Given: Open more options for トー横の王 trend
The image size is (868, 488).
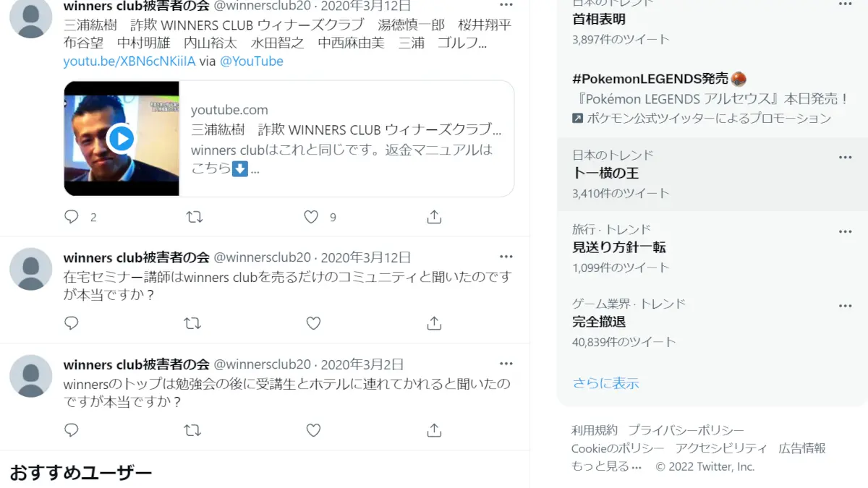Looking at the screenshot, I should tap(845, 157).
